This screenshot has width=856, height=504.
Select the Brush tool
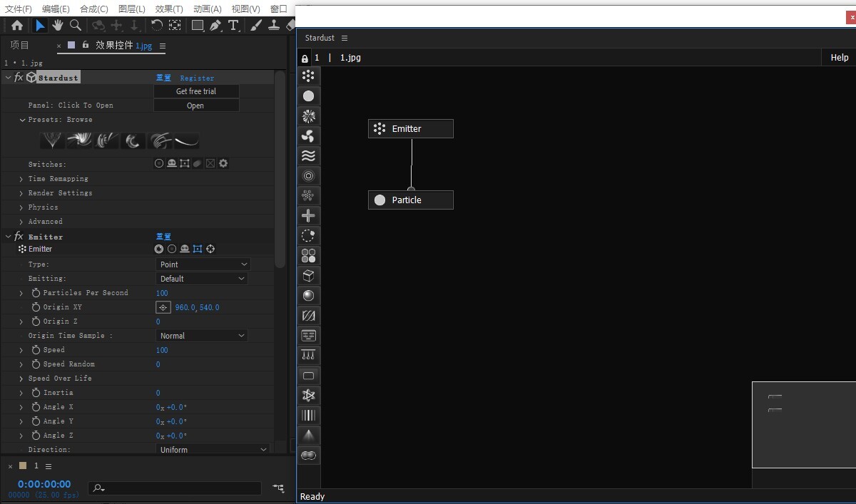pos(256,25)
